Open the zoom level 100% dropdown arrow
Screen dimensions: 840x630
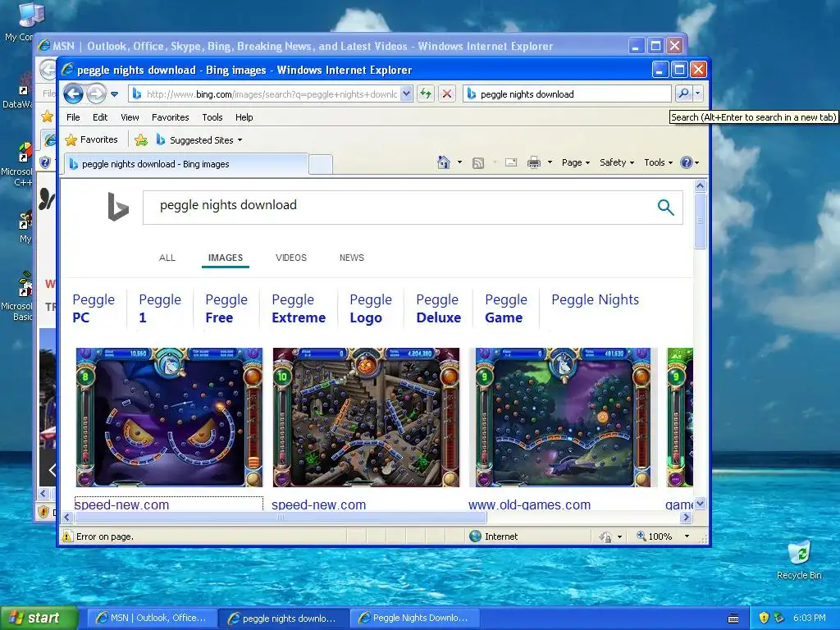pyautogui.click(x=687, y=536)
